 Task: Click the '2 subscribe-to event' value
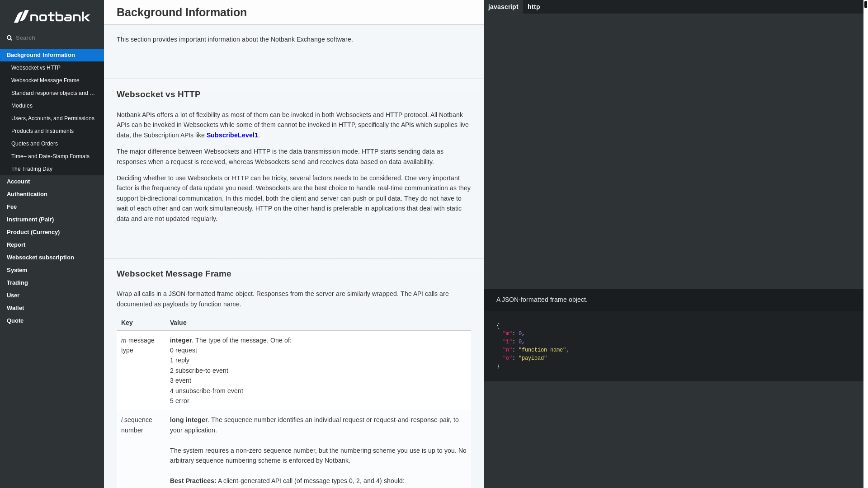click(x=199, y=371)
